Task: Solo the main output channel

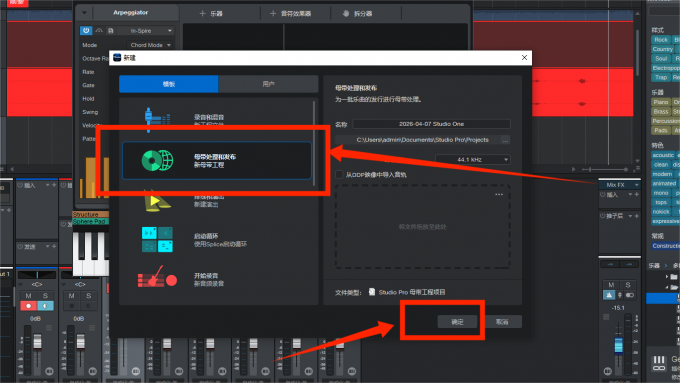Action: (x=628, y=285)
